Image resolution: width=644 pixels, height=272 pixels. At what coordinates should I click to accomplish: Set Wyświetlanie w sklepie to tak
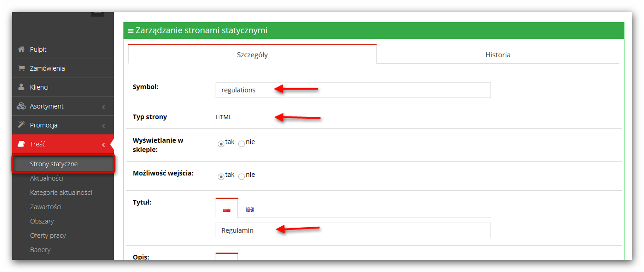point(221,144)
